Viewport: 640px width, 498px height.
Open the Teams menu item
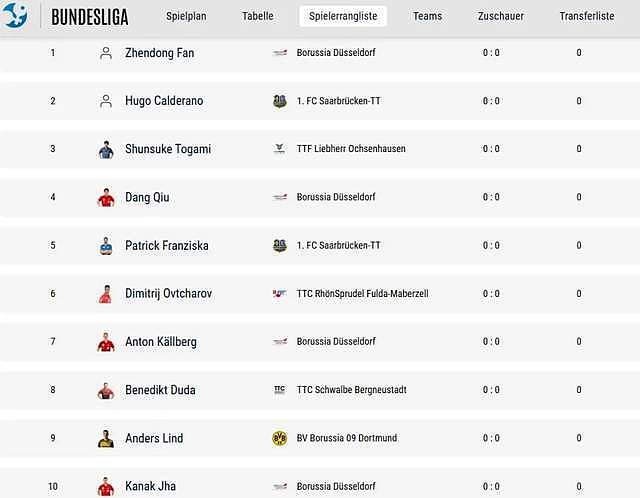tap(427, 16)
